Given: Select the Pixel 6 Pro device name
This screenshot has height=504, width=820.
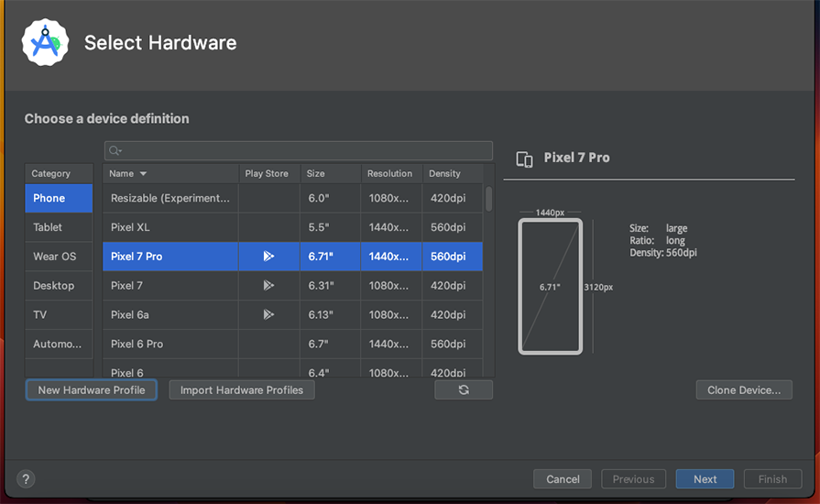Looking at the screenshot, I should click(x=137, y=344).
